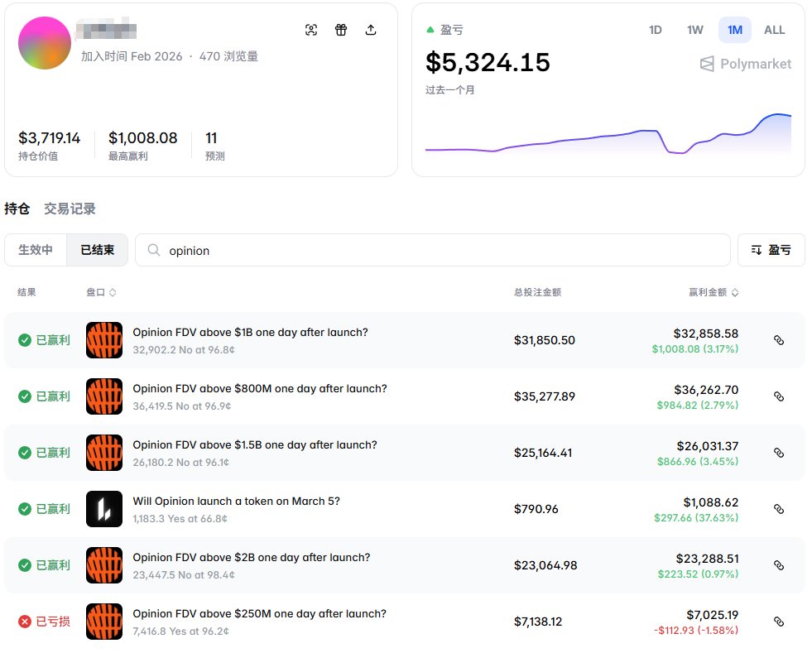Screen dimensions: 812x653
Task: Open Opinion FDV above $1.5B market title
Action: [255, 445]
